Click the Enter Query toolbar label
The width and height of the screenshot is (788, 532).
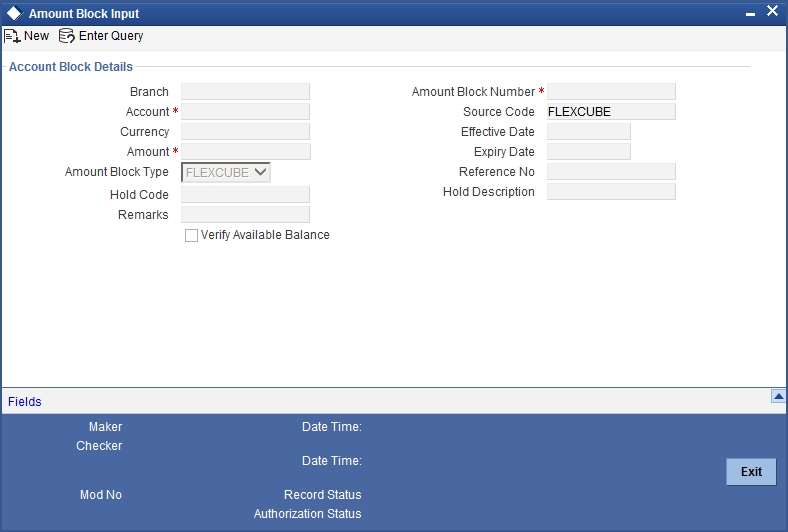pos(111,36)
